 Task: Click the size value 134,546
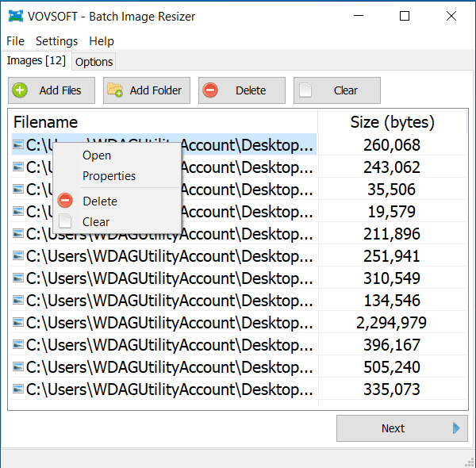coord(392,301)
